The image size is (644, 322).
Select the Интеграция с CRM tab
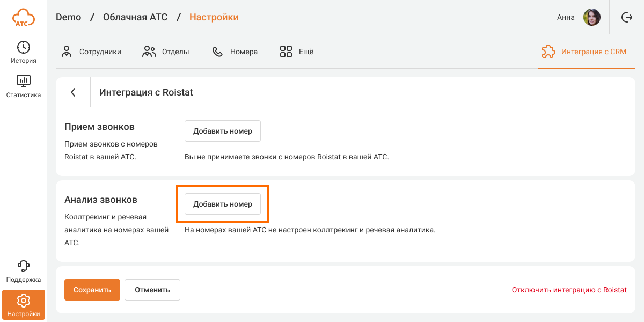(x=584, y=52)
